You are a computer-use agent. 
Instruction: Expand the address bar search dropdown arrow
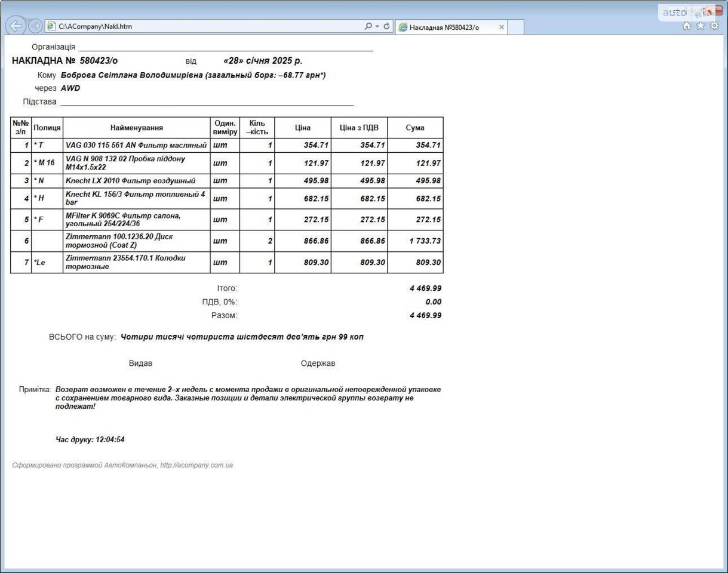click(x=377, y=26)
